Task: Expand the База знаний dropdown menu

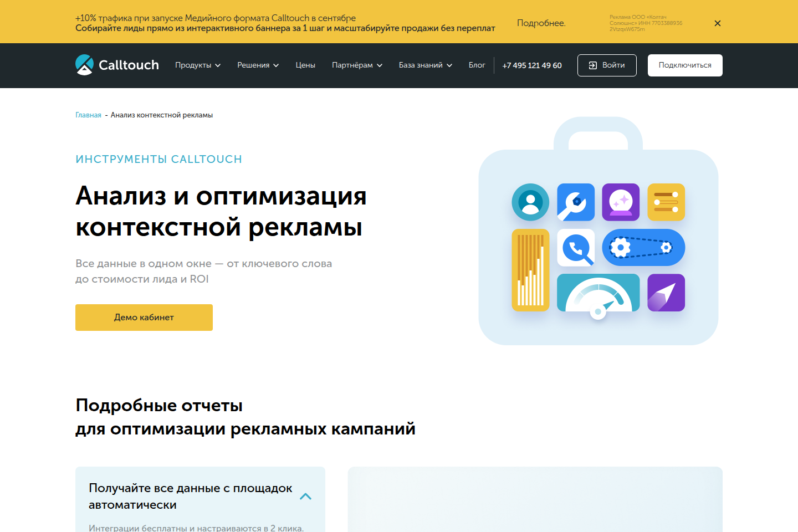Action: pyautogui.click(x=426, y=65)
